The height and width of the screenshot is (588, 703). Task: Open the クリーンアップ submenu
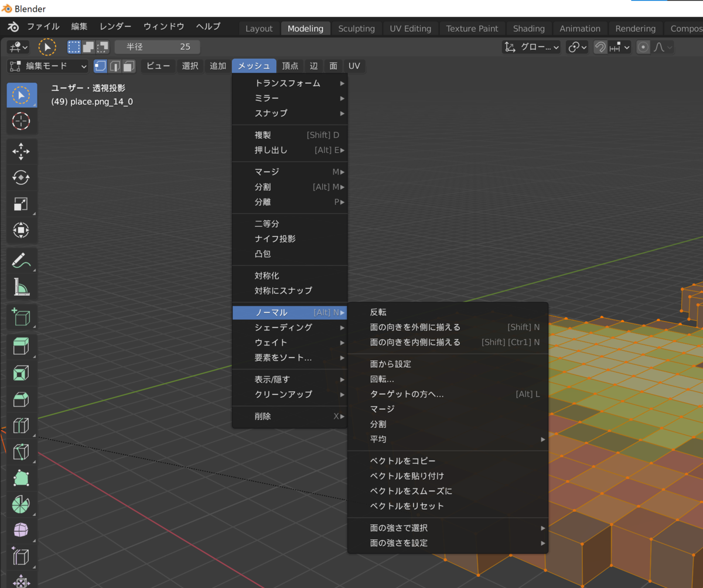[x=290, y=394]
